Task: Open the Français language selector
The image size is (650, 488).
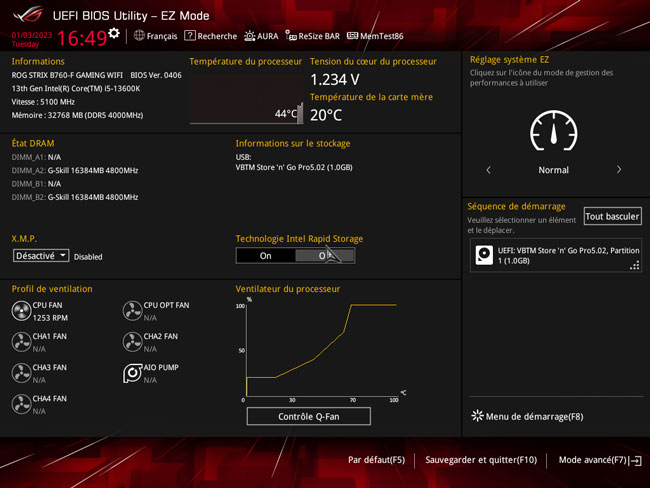Action: click(x=155, y=36)
